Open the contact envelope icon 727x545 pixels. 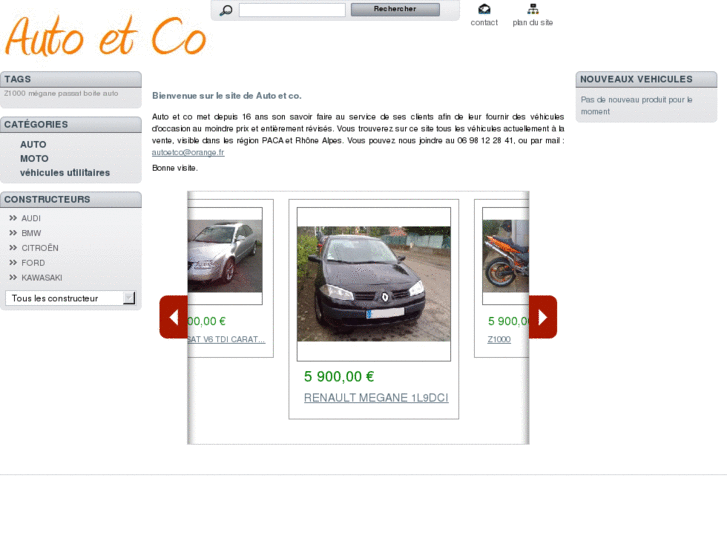[x=484, y=10]
